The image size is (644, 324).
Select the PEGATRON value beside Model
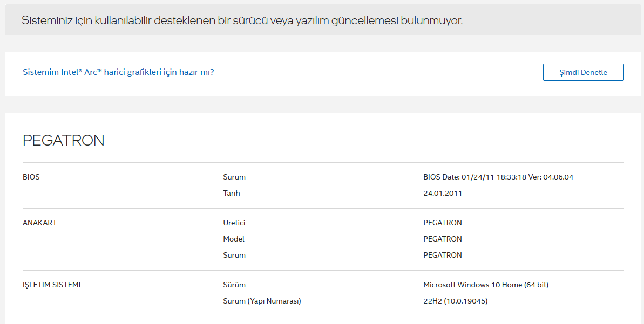click(x=442, y=239)
